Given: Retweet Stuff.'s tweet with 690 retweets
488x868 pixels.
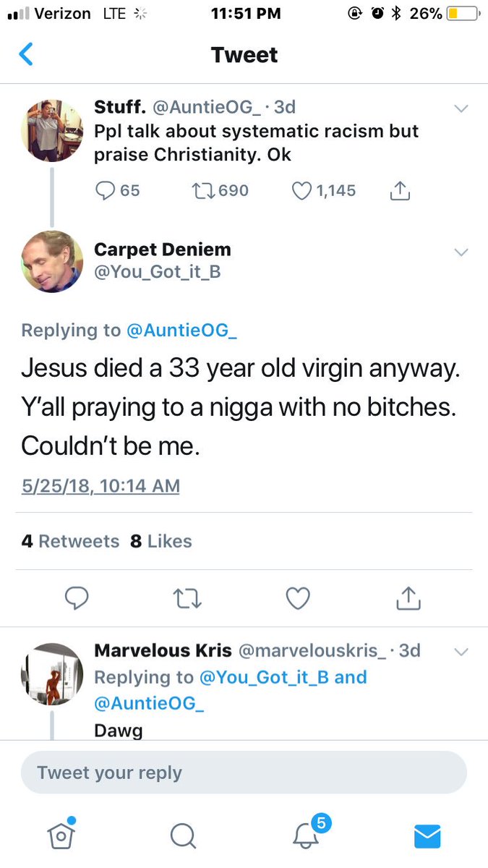Looking at the screenshot, I should pyautogui.click(x=202, y=190).
